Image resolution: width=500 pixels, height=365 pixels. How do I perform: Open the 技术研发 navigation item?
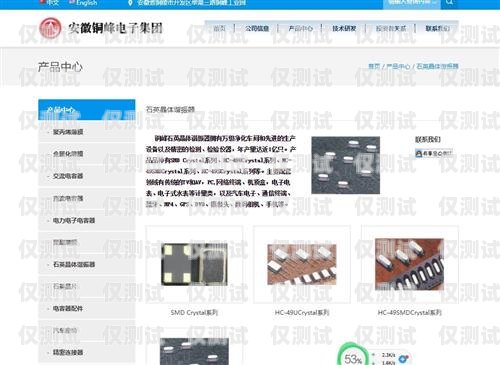tap(344, 28)
